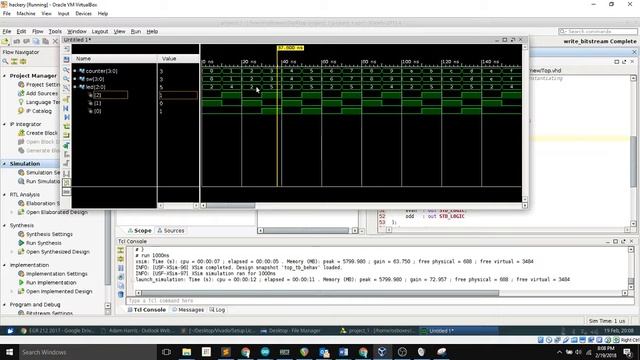Switch to the Messages tab
This screenshot has width=640, height=360.
[x=188, y=310]
